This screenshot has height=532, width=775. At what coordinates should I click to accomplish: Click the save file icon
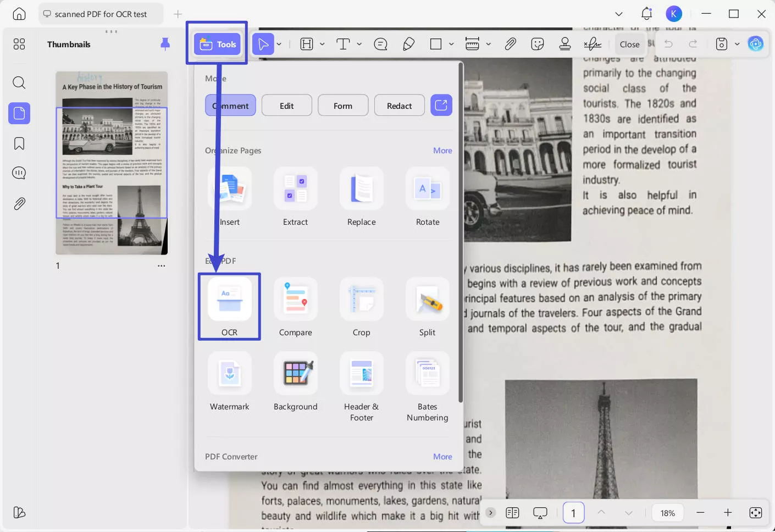click(x=722, y=44)
